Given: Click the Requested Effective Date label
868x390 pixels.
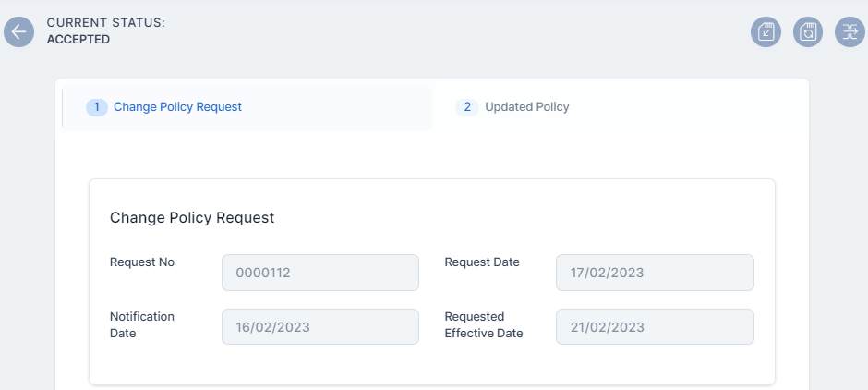Looking at the screenshot, I should click(x=484, y=324).
